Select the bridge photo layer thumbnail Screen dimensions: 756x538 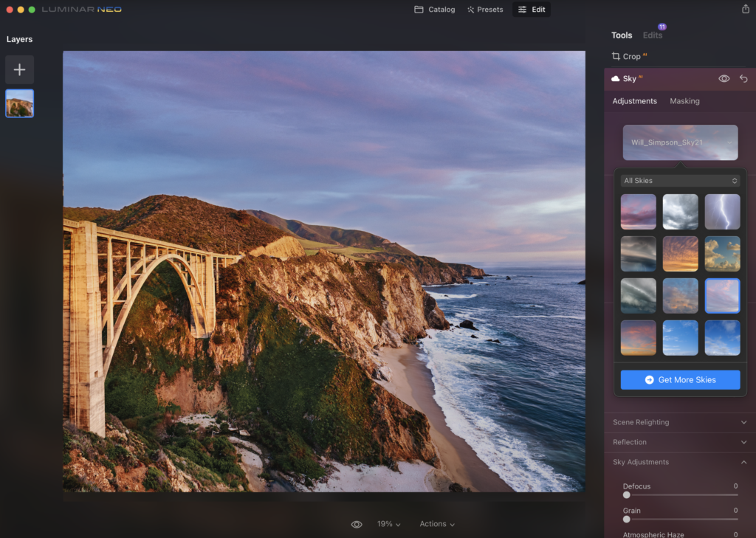tap(19, 103)
